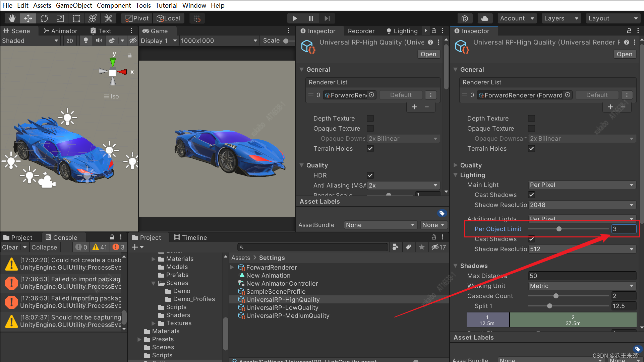This screenshot has width=644, height=362.
Task: Select the Rect transform tool
Action: (x=76, y=18)
